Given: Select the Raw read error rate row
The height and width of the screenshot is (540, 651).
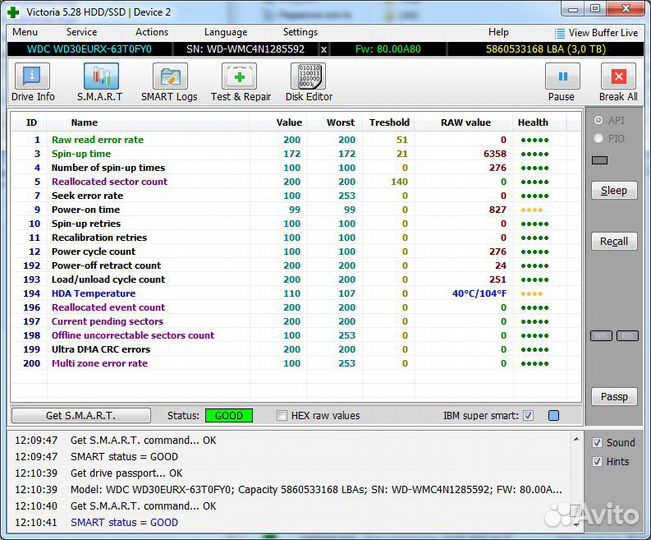Looking at the screenshot, I should 296,140.
